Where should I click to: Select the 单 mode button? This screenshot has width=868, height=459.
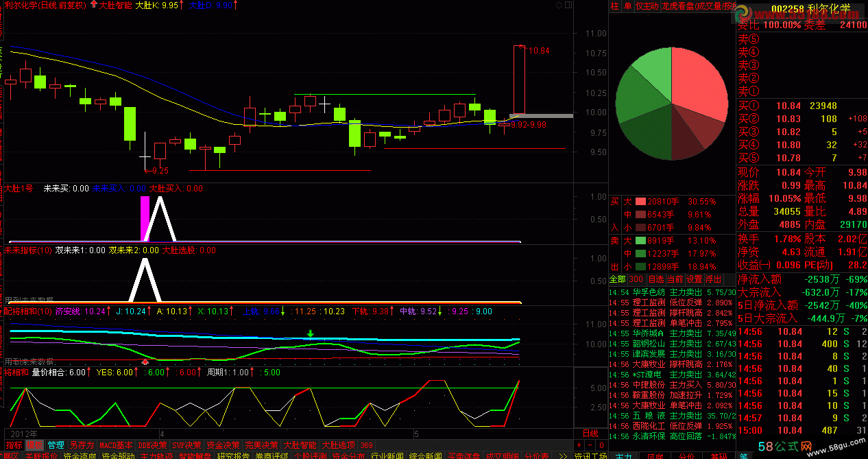click(627, 6)
